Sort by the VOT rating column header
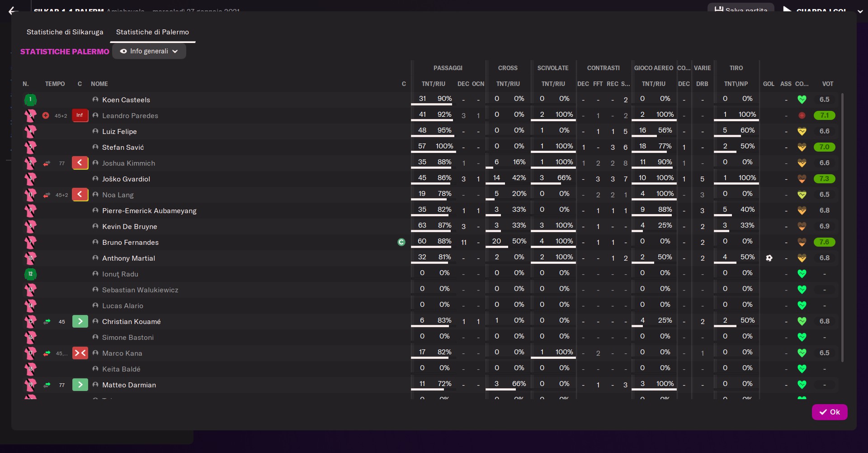868x453 pixels. [x=828, y=84]
